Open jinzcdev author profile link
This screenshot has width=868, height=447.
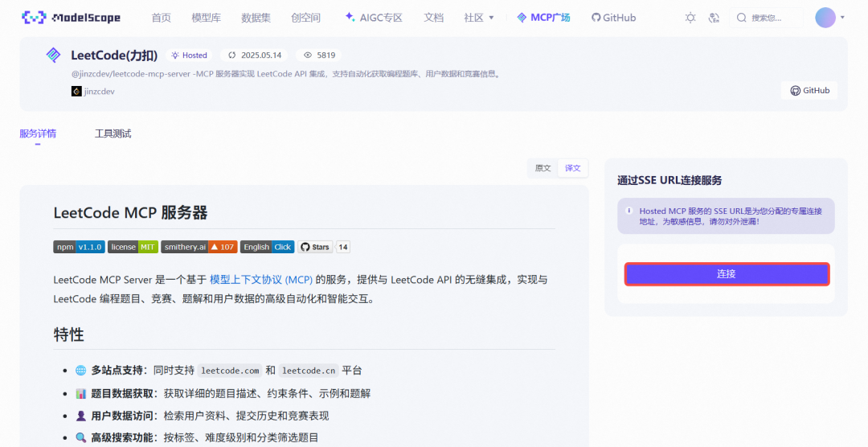(99, 92)
